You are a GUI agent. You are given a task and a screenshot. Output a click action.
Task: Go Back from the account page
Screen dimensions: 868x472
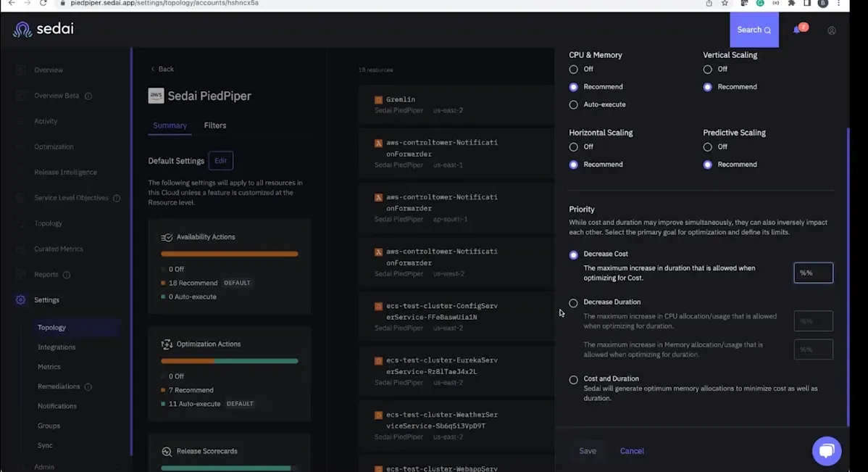162,70
